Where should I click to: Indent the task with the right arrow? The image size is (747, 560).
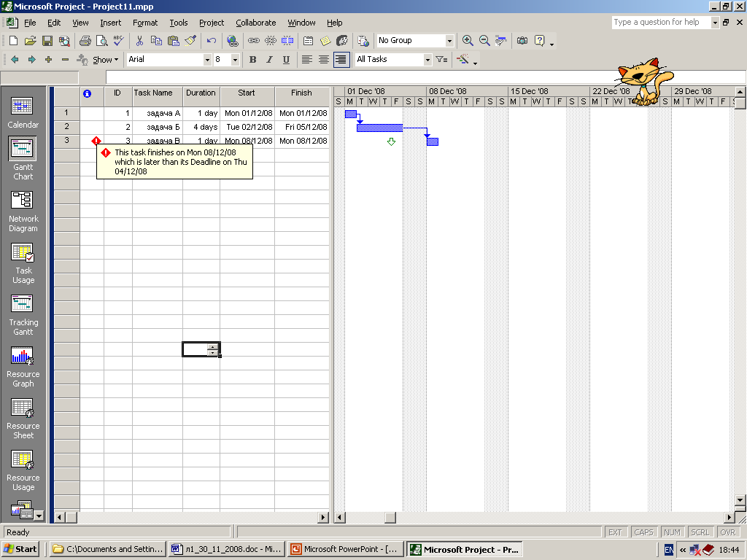coord(32,60)
